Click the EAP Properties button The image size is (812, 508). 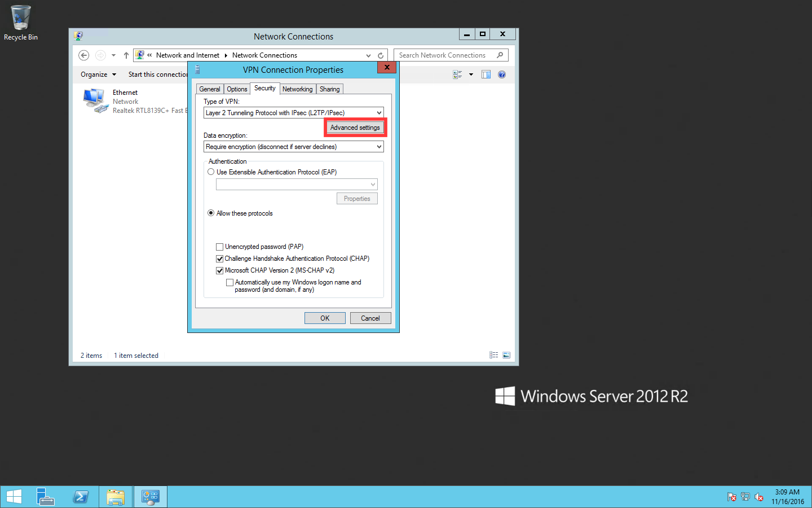pos(357,199)
